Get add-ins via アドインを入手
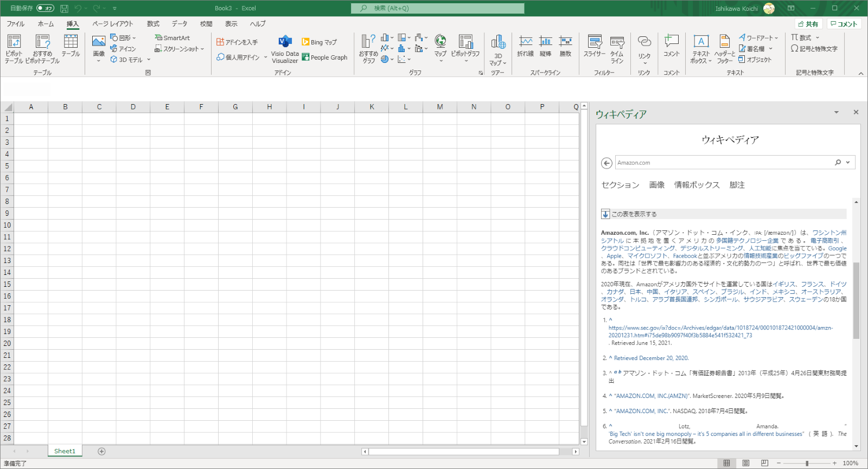Image resolution: width=868 pixels, height=469 pixels. [237, 42]
